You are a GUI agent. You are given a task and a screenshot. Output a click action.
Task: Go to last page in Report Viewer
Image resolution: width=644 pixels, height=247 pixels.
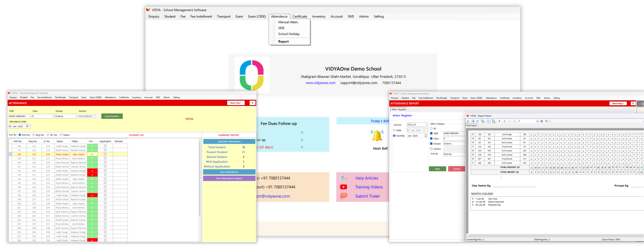(x=514, y=121)
